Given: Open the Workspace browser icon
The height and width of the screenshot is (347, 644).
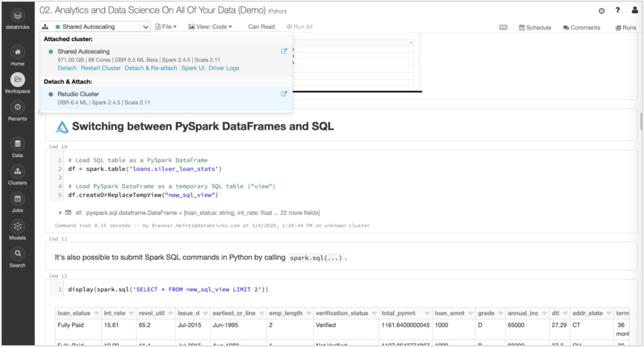Looking at the screenshot, I should click(x=17, y=80).
